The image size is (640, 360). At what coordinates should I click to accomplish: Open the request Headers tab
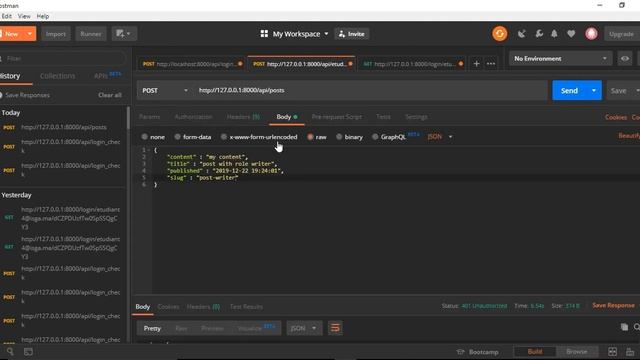coord(243,117)
